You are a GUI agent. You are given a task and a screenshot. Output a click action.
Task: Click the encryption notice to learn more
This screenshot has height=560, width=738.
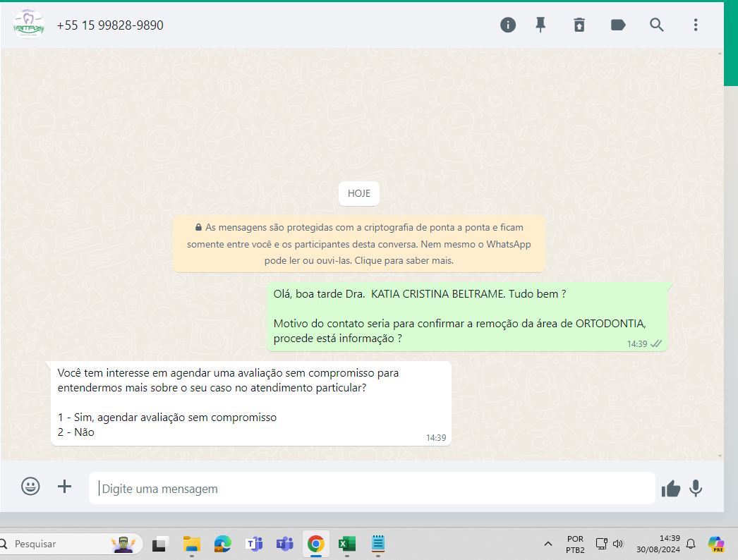[x=359, y=244]
